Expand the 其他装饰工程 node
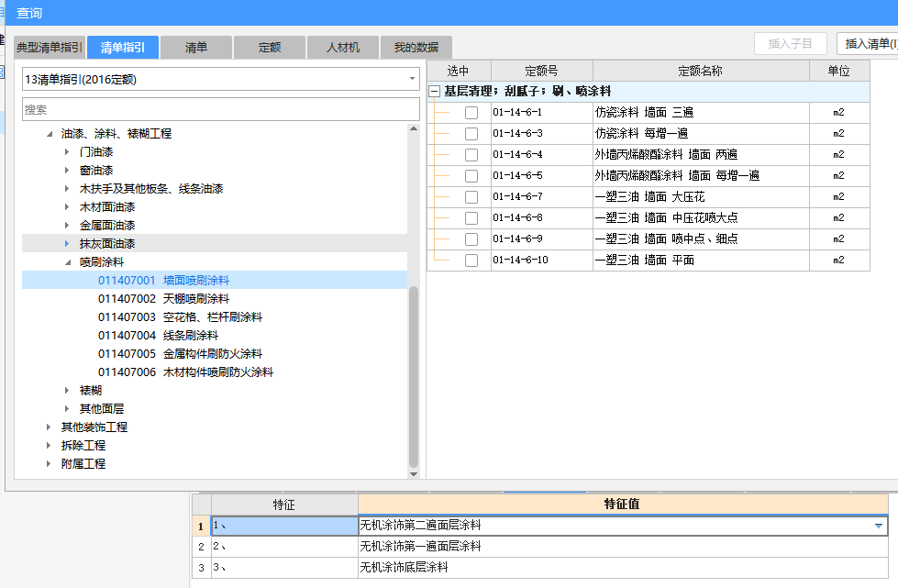898x588 pixels. [x=49, y=427]
